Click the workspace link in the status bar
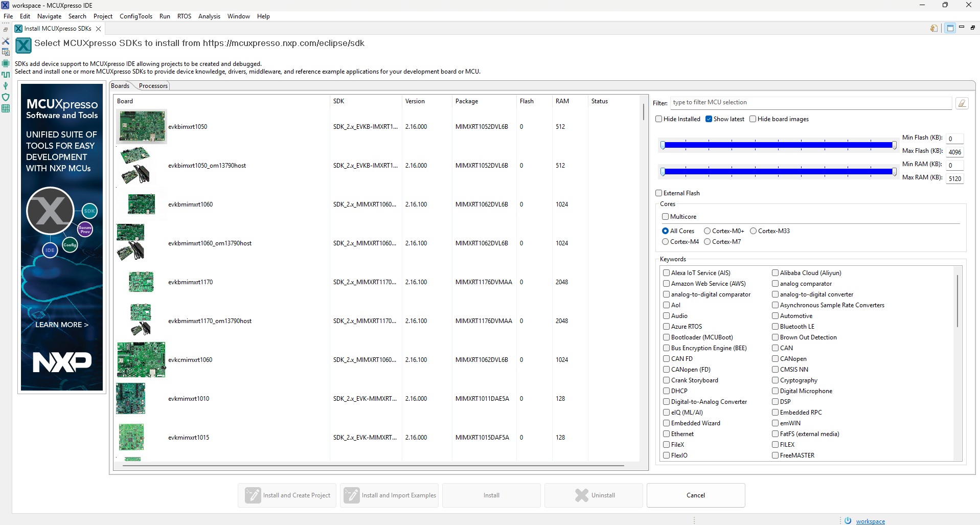 click(x=871, y=520)
